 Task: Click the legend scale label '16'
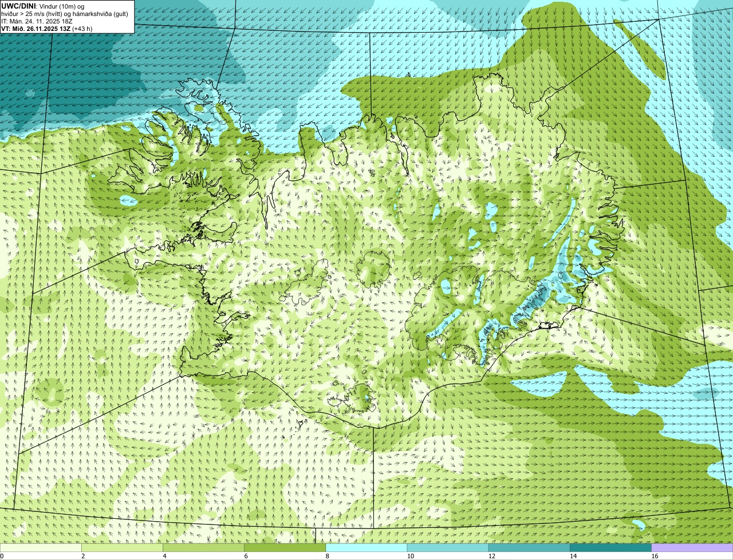tap(655, 556)
